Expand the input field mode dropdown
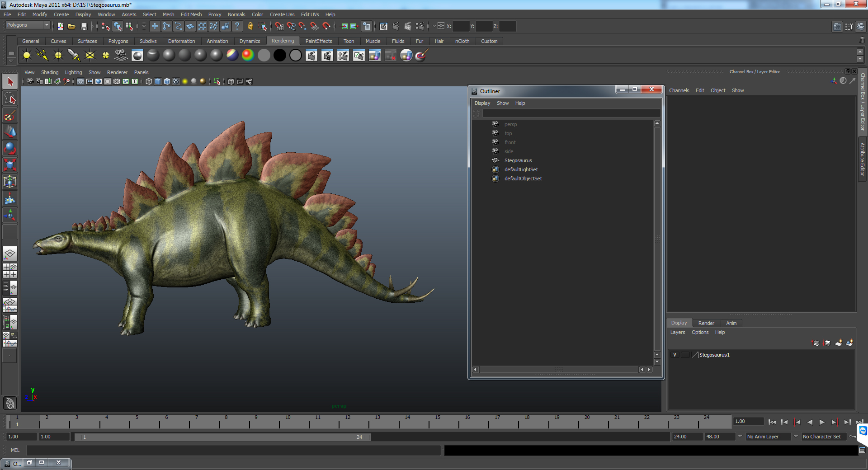Image resolution: width=868 pixels, height=470 pixels. tap(434, 26)
